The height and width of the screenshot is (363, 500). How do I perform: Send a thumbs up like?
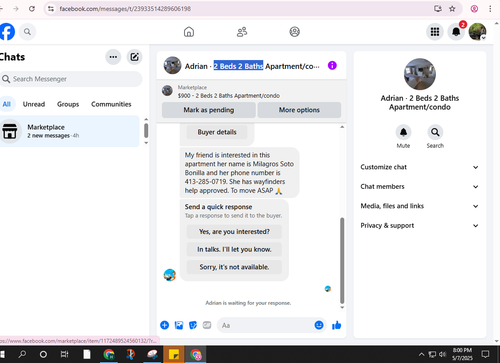[x=337, y=325]
